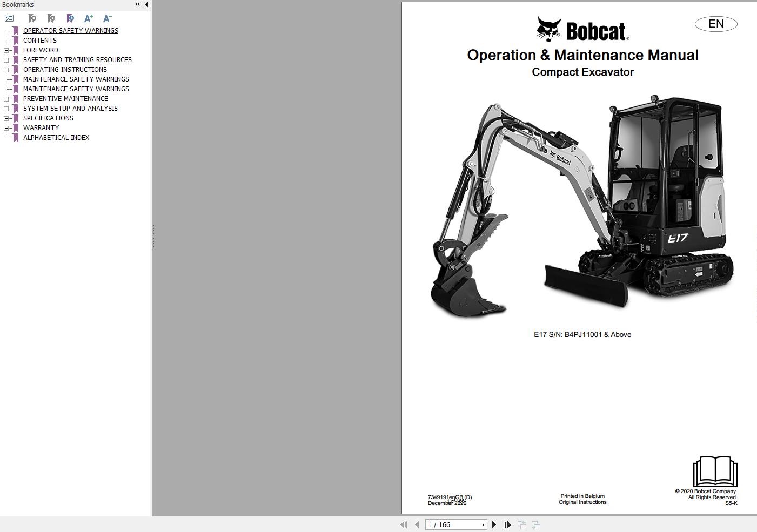
Task: Open the page number dropdown arrow
Action: pos(483,525)
